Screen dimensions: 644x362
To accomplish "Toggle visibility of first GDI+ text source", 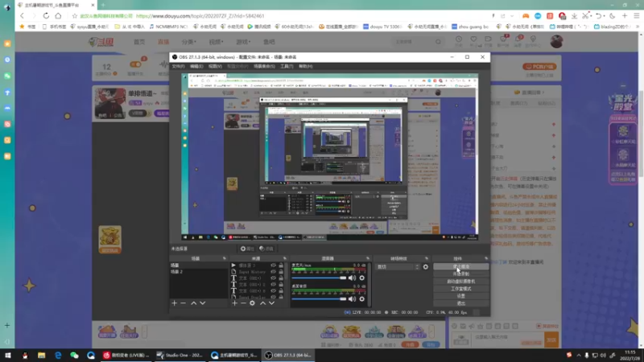I will click(x=273, y=278).
